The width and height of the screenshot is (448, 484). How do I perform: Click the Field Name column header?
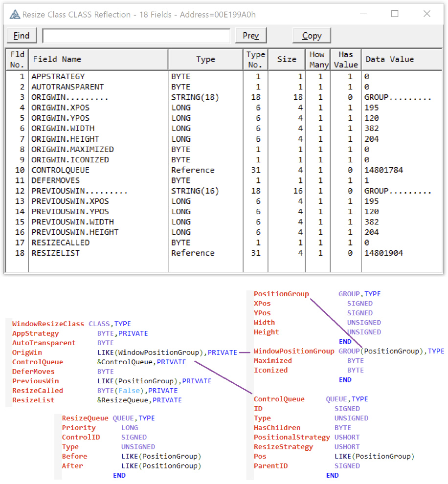tap(98, 59)
